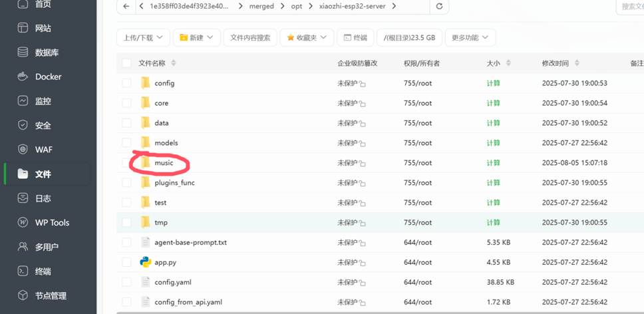Expand the 更多功能 dropdown
644x314 pixels.
(470, 38)
